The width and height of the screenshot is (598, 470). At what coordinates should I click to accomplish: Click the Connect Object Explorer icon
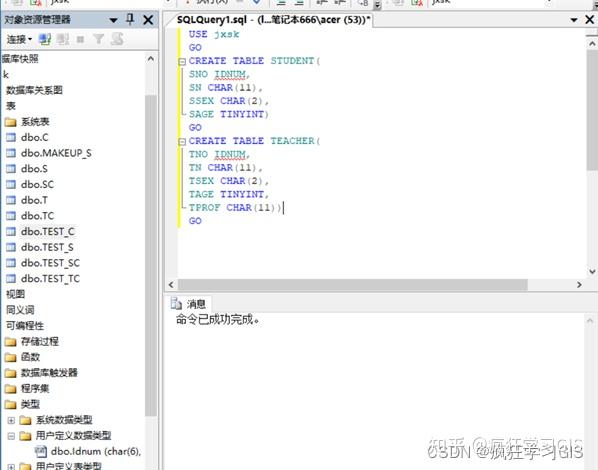45,39
